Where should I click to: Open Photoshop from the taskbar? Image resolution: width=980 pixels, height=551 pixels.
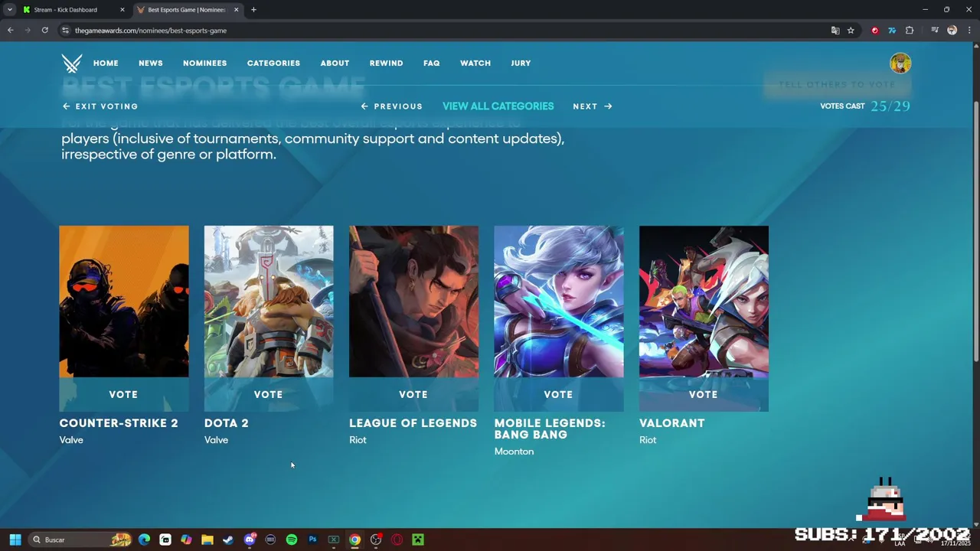click(x=312, y=540)
